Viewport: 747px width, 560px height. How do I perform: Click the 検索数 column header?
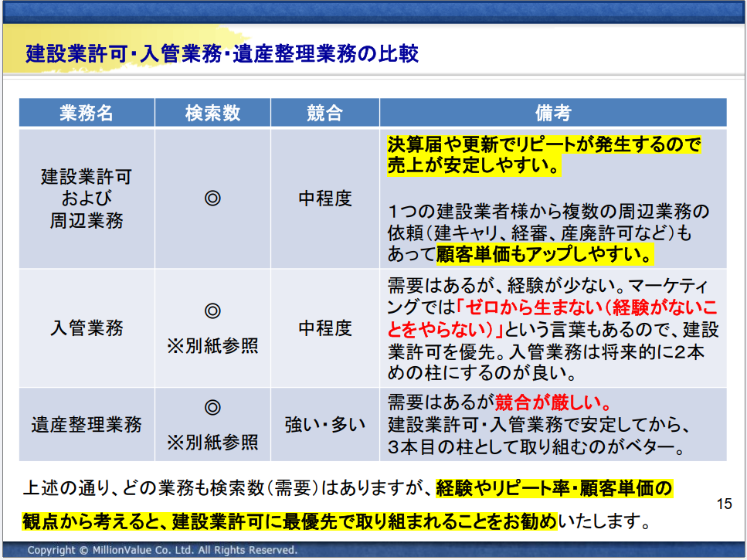coord(212,113)
